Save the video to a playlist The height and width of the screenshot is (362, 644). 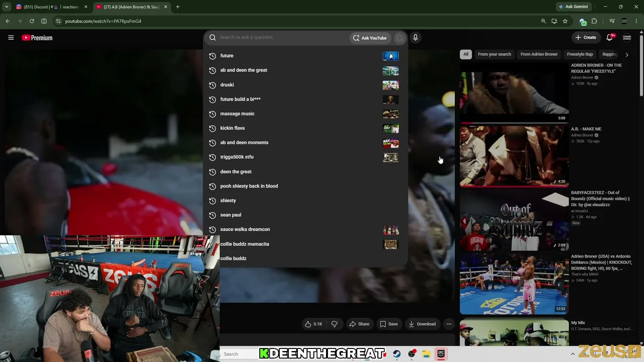[x=389, y=324]
